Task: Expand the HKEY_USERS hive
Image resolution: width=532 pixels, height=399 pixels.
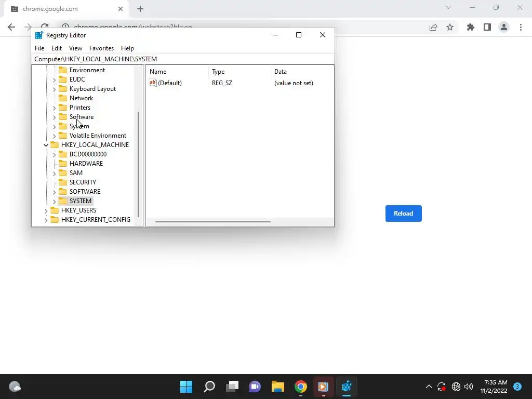Action: tap(46, 211)
